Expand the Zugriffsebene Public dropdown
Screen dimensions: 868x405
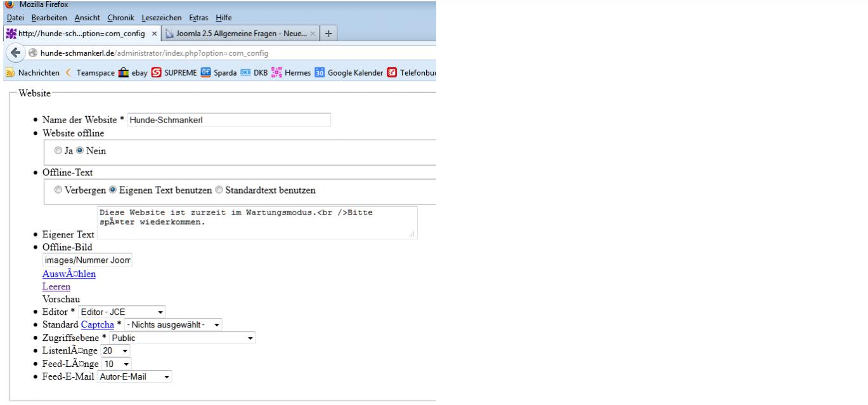[183, 338]
